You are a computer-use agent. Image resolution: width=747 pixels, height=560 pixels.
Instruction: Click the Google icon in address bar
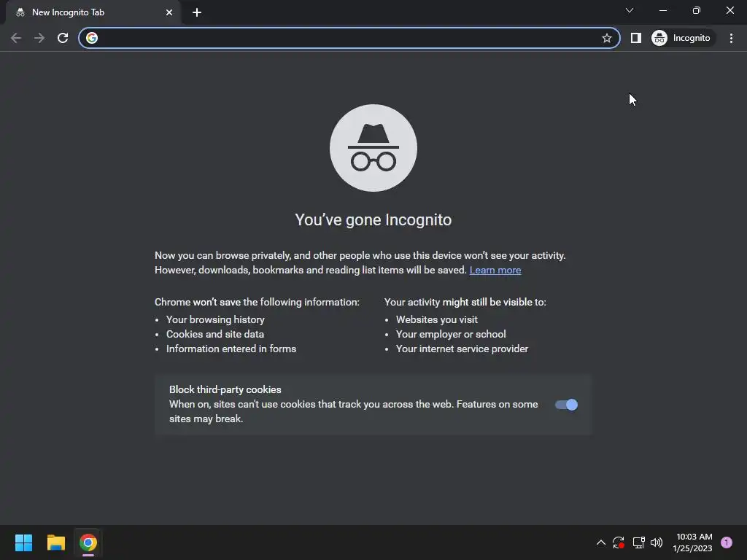92,38
